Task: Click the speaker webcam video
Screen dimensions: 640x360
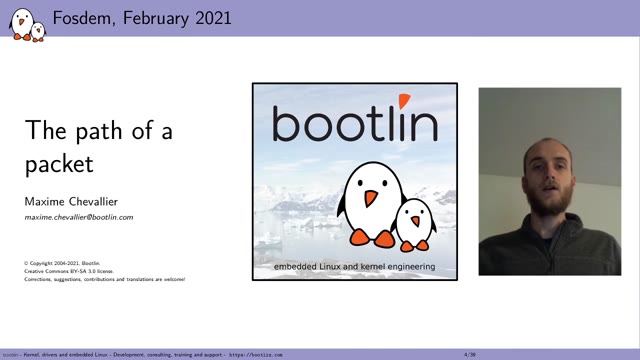Action: coord(550,181)
